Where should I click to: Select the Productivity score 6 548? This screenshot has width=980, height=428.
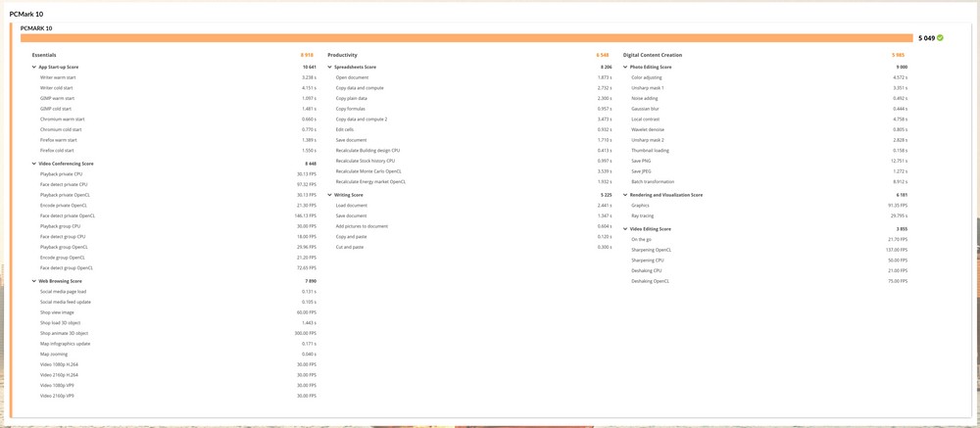click(x=603, y=55)
